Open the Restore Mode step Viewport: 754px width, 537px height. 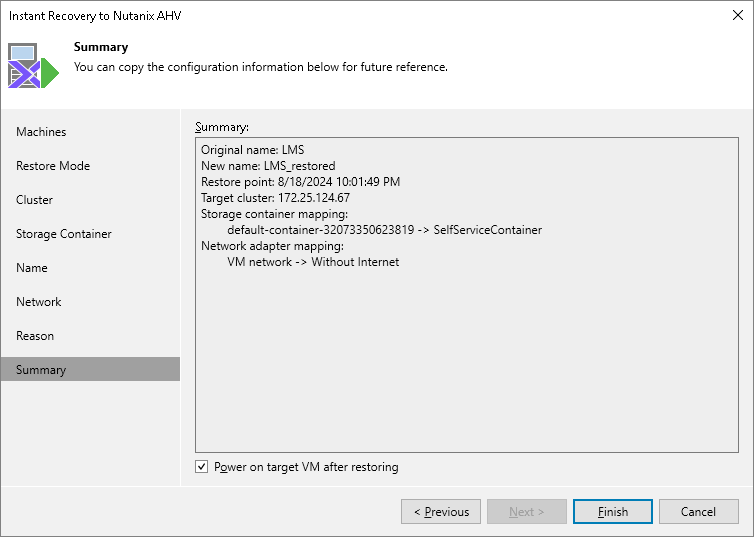tap(53, 166)
